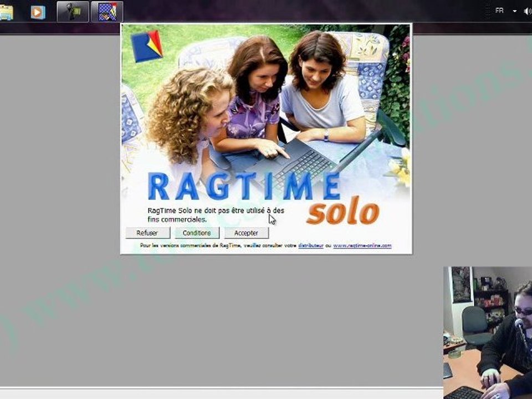Click the RAGTIME title text
This screenshot has width=532, height=399.
pyautogui.click(x=244, y=186)
